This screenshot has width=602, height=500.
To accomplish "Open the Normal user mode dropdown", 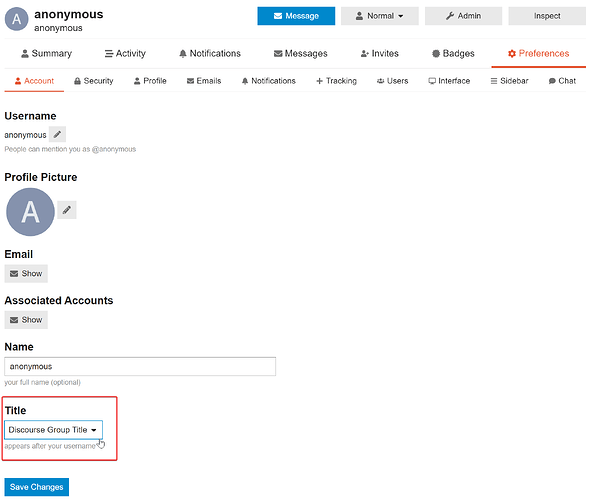I will coord(380,16).
